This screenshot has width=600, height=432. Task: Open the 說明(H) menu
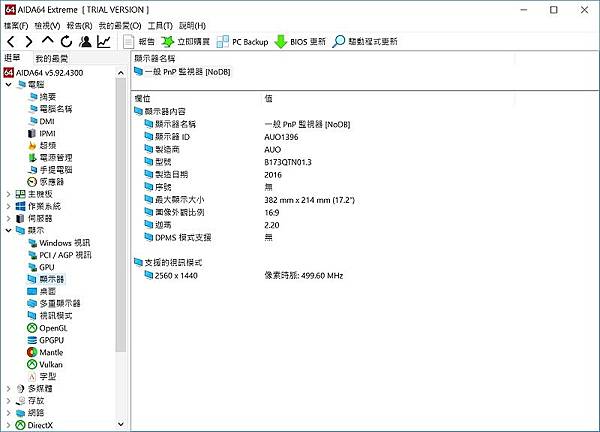[192, 26]
